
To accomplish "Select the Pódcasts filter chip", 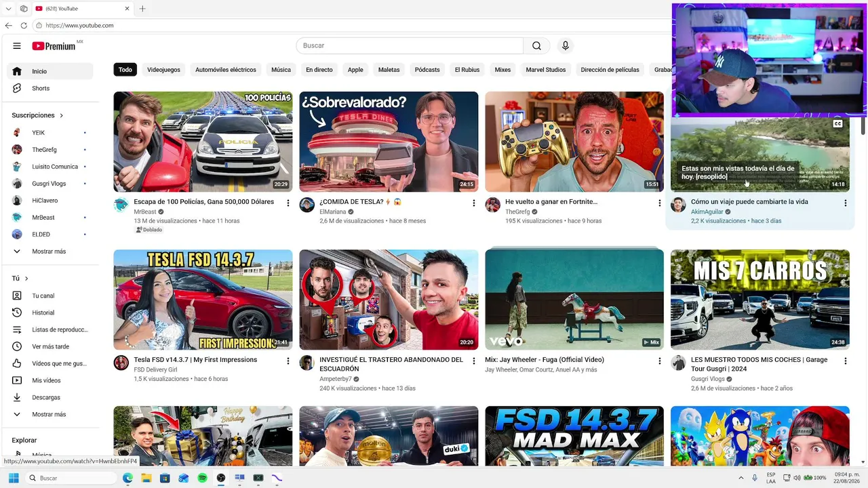I will 427,70.
